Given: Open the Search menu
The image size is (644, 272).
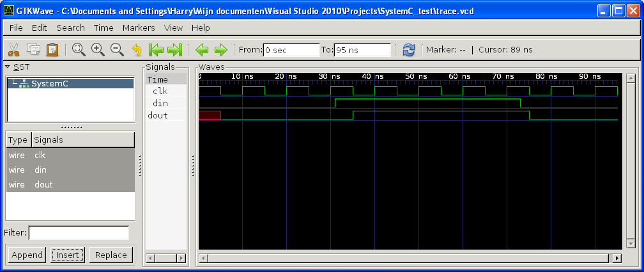Looking at the screenshot, I should point(70,28).
